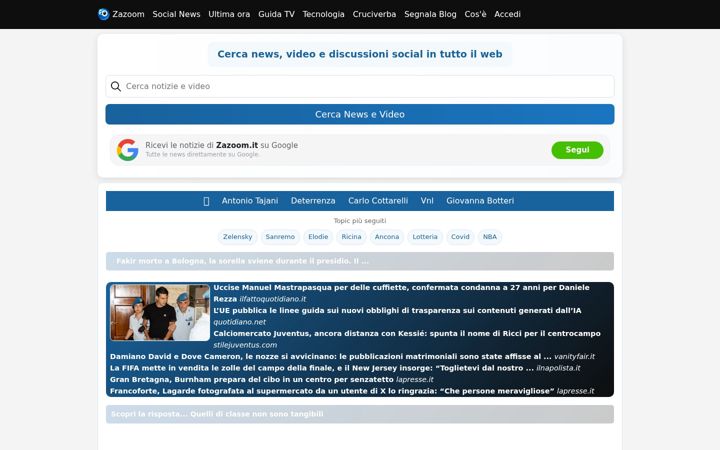Select Segnala Blog in the navigation
Image resolution: width=720 pixels, height=450 pixels.
[430, 14]
